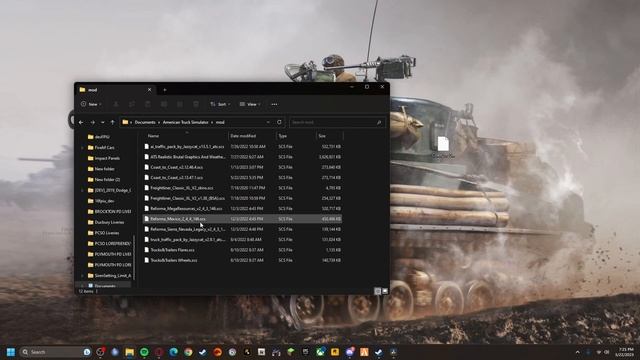640x360 pixels.
Task: Select Coast_to_Coast_v2.13.47.1.scs file
Action: pos(242,178)
